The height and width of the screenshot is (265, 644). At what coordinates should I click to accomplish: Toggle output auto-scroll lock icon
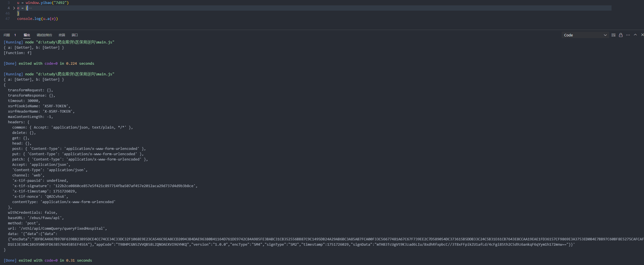pos(621,35)
